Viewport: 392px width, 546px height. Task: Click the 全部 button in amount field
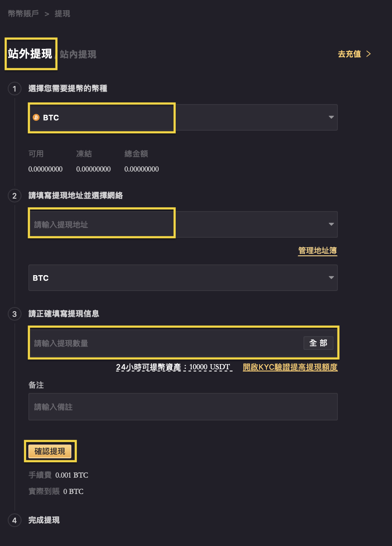pos(318,343)
